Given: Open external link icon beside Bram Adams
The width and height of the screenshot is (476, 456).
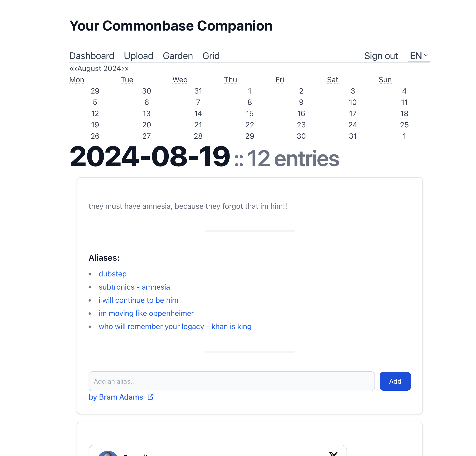Looking at the screenshot, I should (151, 397).
